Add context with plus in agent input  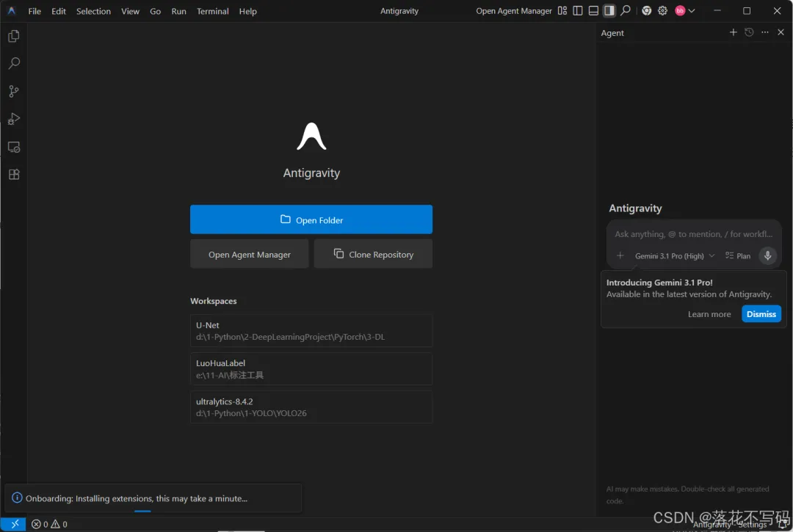[620, 255]
